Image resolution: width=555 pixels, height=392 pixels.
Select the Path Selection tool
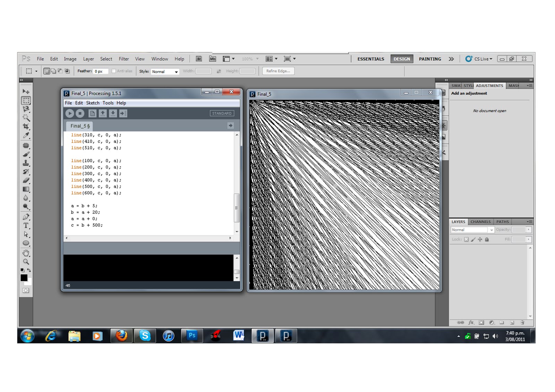coord(26,234)
